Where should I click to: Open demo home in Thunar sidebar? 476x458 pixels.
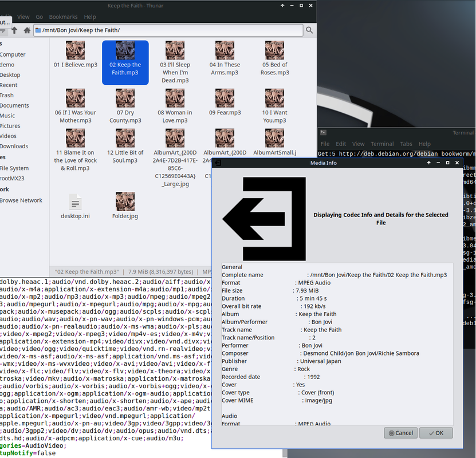coord(7,65)
